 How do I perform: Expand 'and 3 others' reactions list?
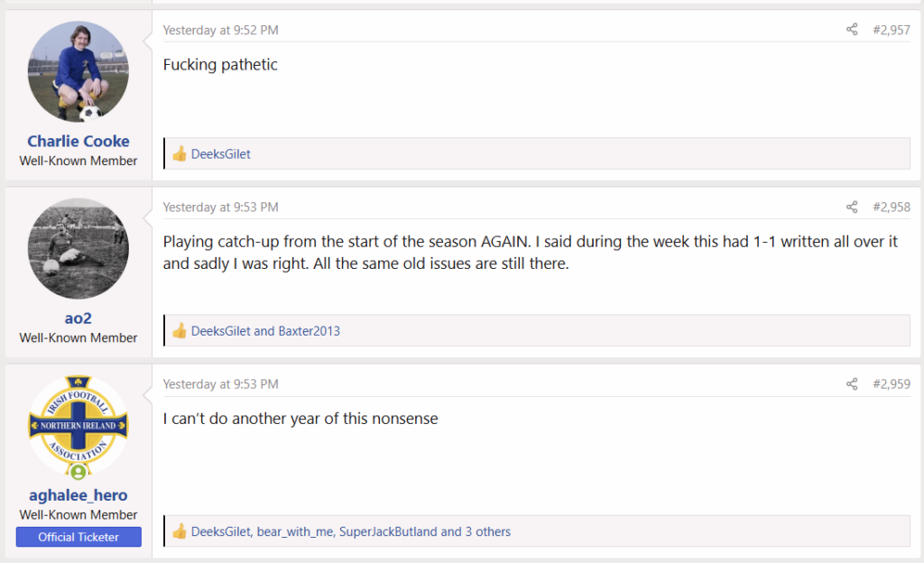pos(476,531)
